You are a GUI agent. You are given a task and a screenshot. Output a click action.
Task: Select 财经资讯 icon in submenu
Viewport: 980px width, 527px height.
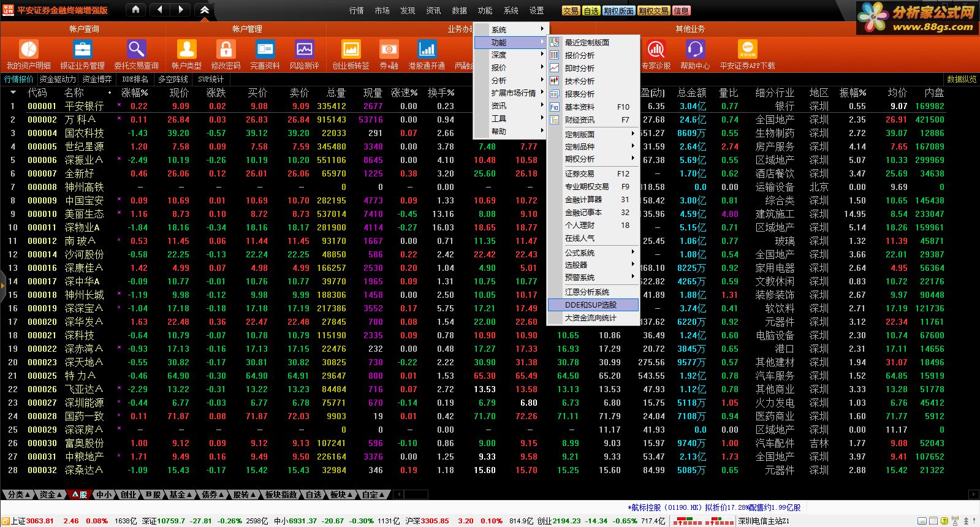(555, 120)
